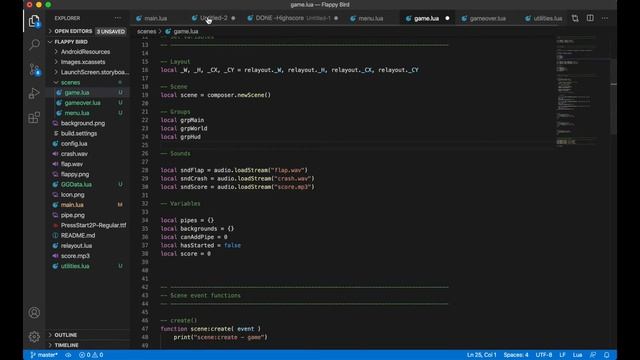Click Explorer panel more actions ellipsis
Screen dimensions: 640x360
coord(118,18)
